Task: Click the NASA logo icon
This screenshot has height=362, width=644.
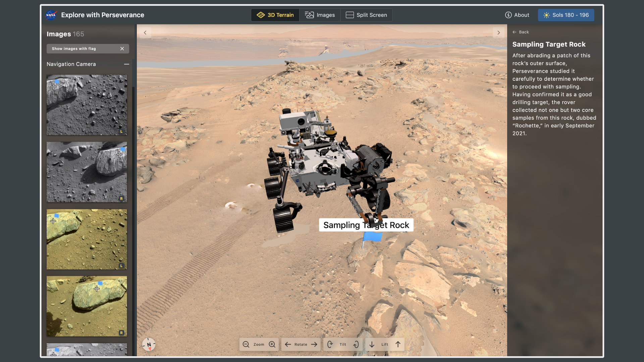Action: click(51, 15)
